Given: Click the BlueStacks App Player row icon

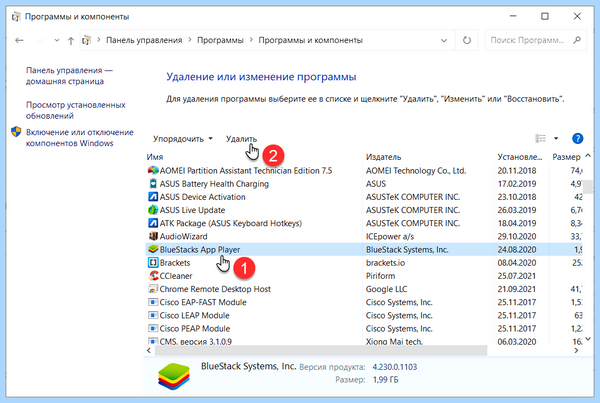Looking at the screenshot, I should point(153,249).
